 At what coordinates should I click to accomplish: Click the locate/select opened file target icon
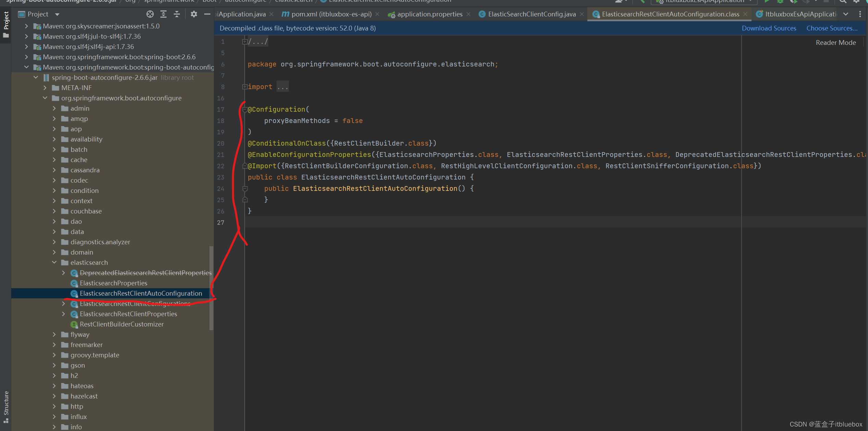pyautogui.click(x=150, y=14)
